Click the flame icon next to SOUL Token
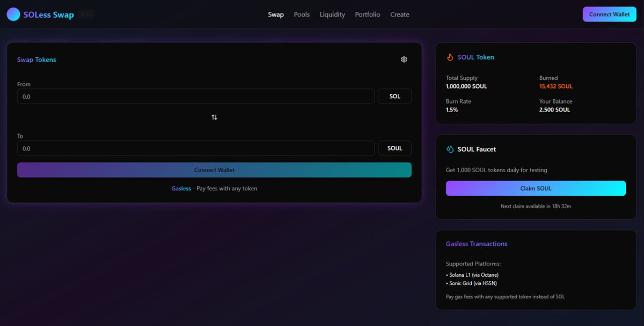The width and height of the screenshot is (644, 326). click(450, 57)
